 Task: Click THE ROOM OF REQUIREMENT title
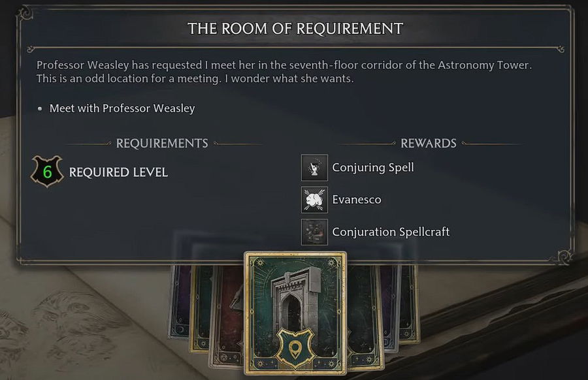pos(295,29)
